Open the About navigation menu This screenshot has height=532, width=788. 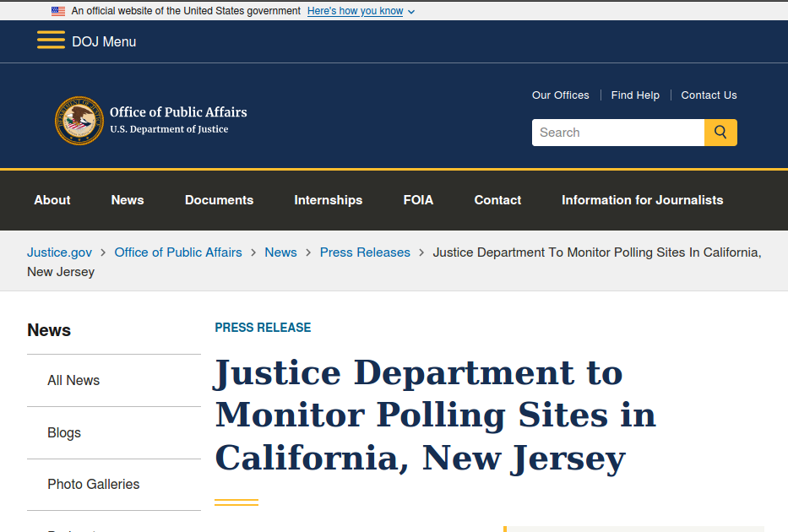[52, 200]
